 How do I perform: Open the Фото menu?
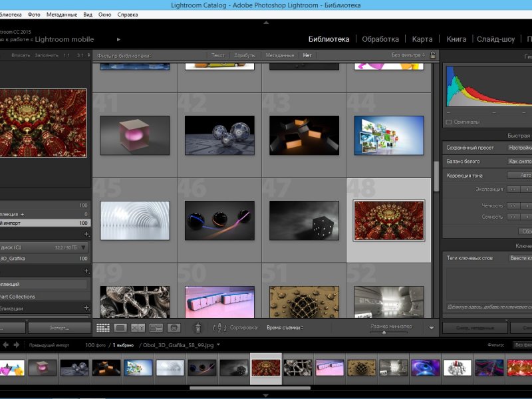point(34,15)
